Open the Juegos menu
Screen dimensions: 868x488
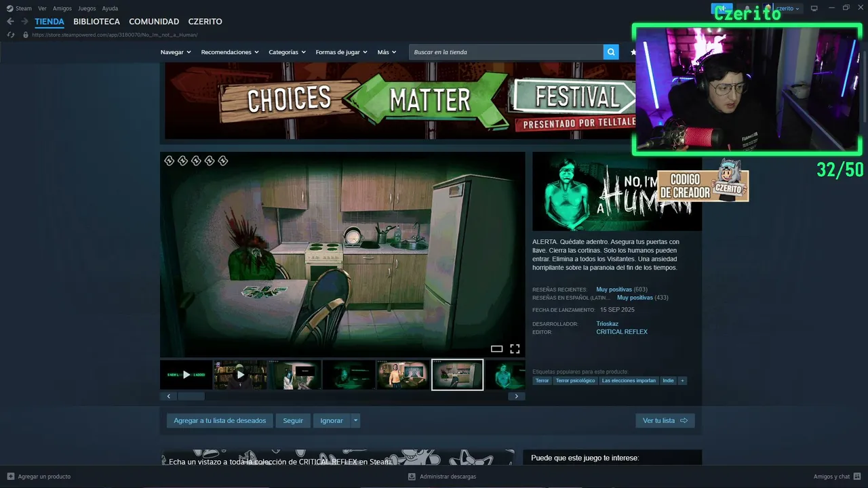click(87, 9)
